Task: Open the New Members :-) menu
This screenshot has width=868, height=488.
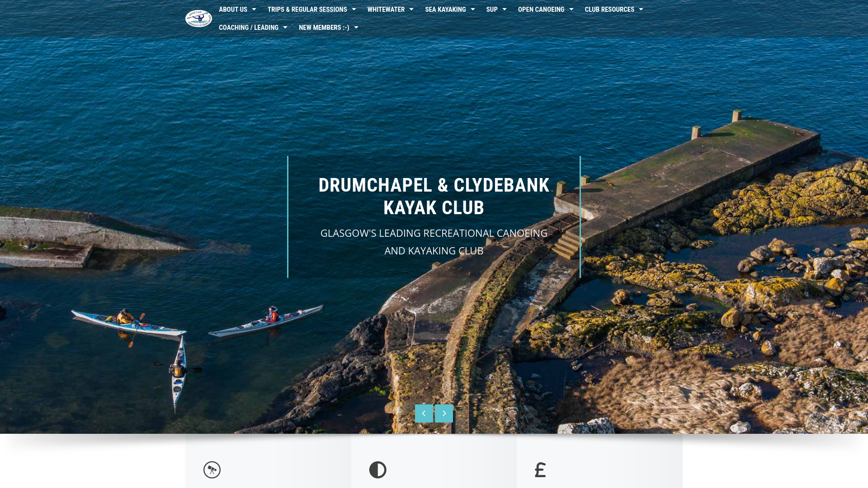Action: [x=324, y=28]
